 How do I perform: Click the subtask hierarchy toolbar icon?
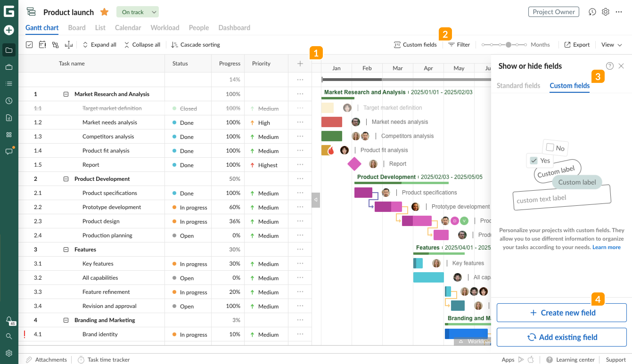coord(55,45)
